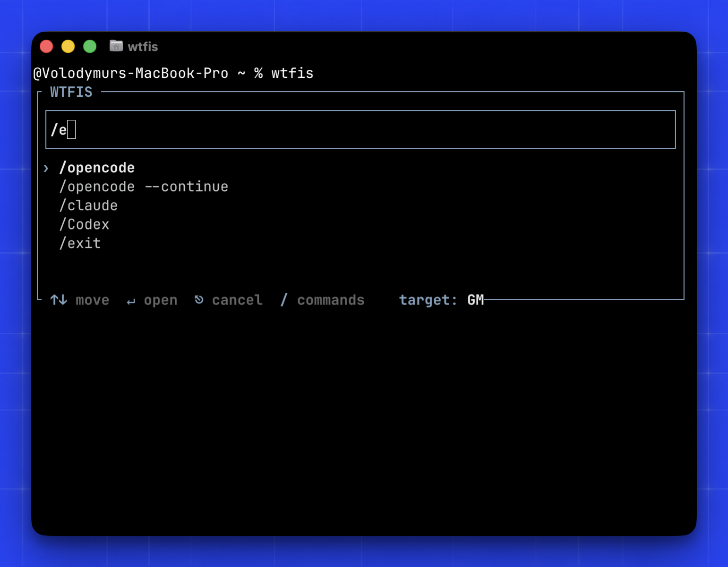728x567 pixels.
Task: Click the 'cancel' hint label
Action: 237,300
